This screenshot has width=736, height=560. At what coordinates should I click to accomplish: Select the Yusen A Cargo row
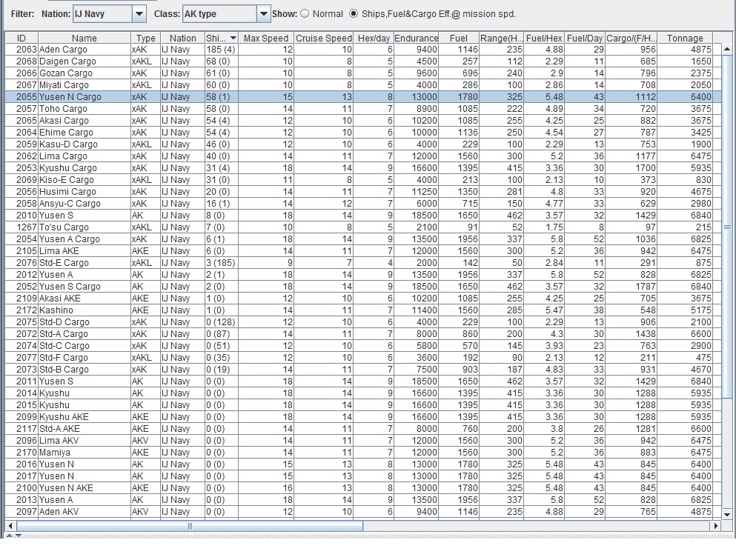(x=363, y=239)
